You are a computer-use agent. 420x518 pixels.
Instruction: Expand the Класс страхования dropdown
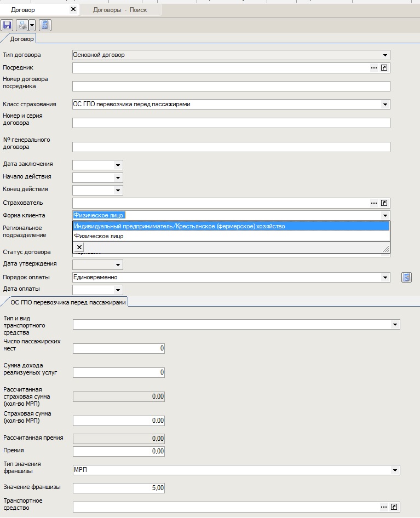pyautogui.click(x=386, y=105)
